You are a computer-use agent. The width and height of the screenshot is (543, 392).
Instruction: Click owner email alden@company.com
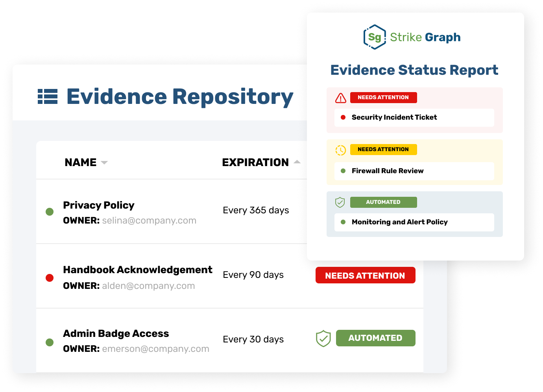(x=148, y=286)
